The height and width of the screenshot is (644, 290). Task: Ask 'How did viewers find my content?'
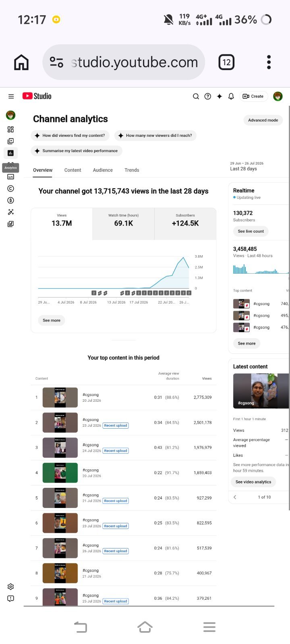(70, 136)
